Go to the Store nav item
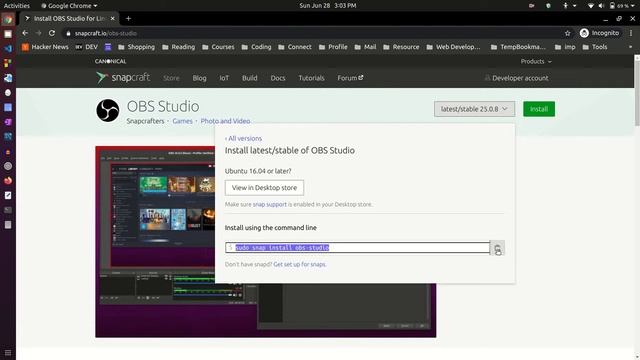 pyautogui.click(x=171, y=78)
